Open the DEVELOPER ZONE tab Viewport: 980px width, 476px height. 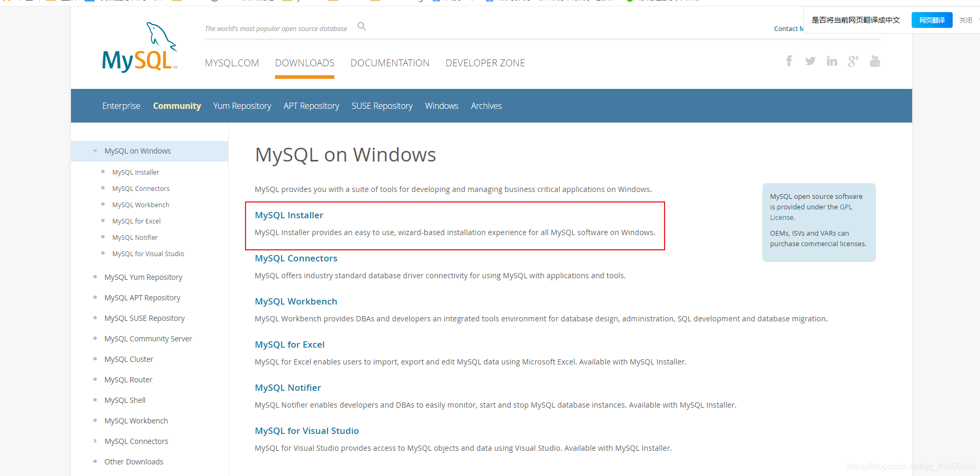[x=485, y=63]
